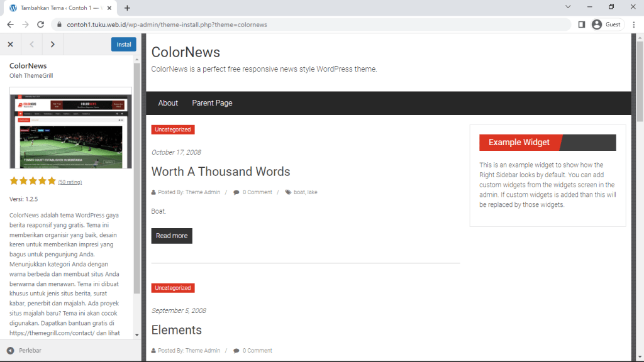
Task: Click Uncategorized tag above Worth A Thousand Words
Action: click(x=173, y=129)
